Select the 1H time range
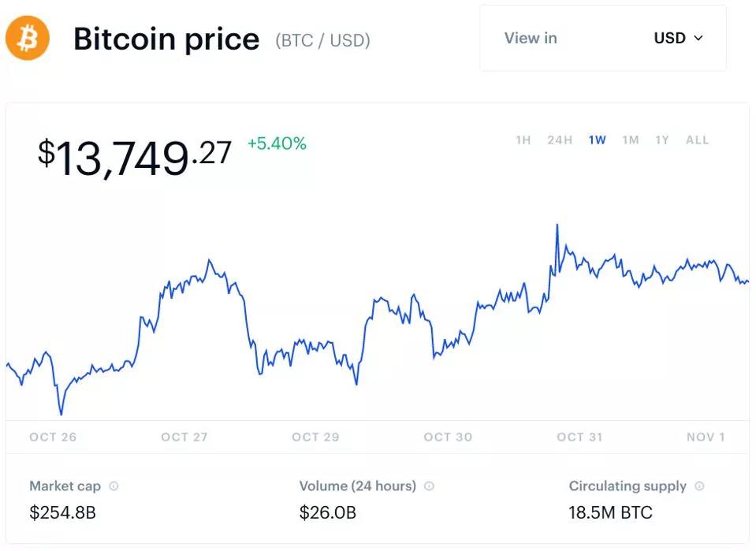The height and width of the screenshot is (551, 756). click(523, 140)
